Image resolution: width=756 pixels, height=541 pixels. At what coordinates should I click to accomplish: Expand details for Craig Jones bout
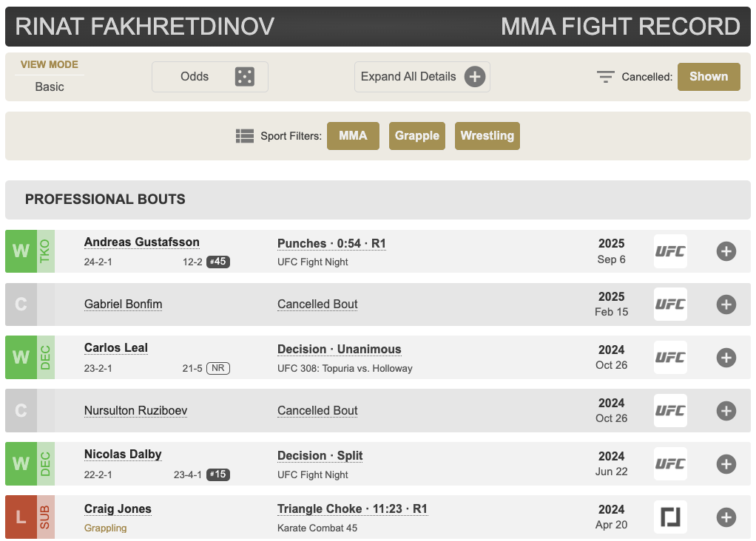[726, 517]
